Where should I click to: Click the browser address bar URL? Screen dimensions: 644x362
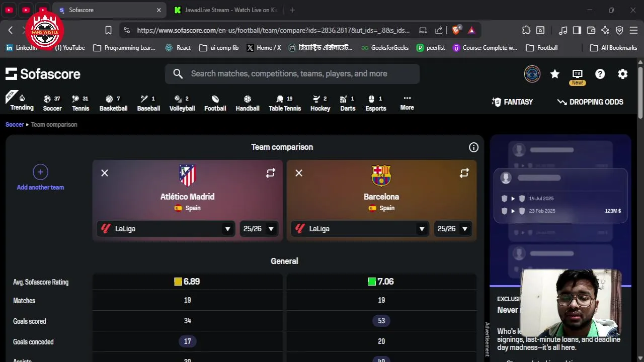[x=273, y=30]
